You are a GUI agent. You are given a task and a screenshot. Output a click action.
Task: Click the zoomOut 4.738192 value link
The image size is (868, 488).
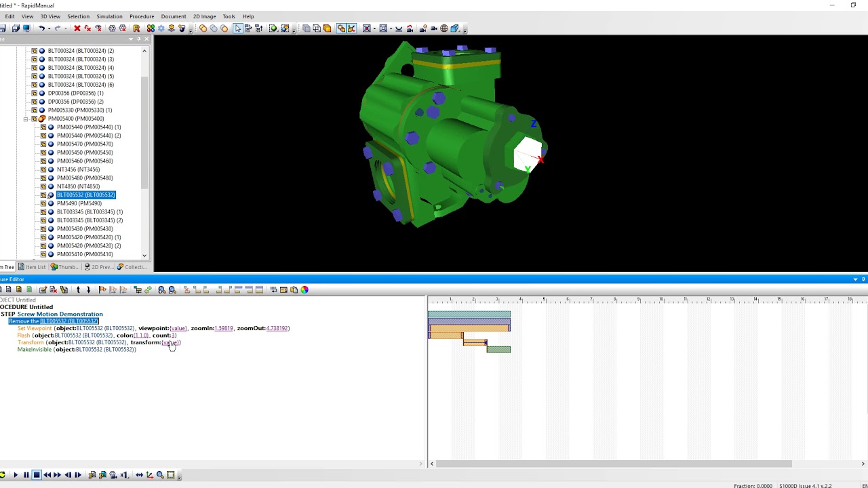[x=277, y=328]
